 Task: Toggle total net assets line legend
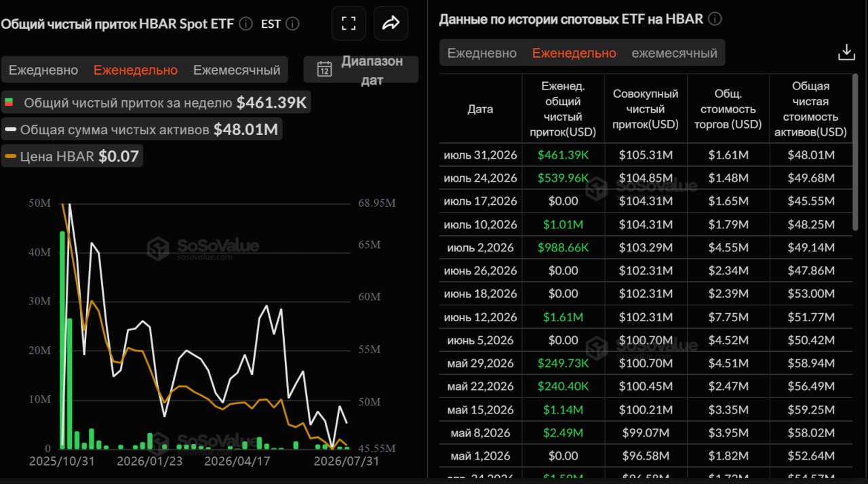(142, 129)
